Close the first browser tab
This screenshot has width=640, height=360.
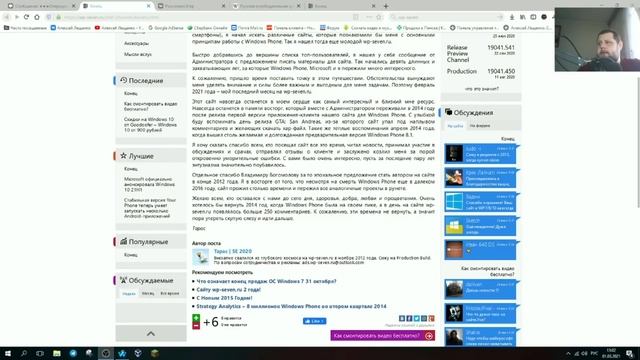point(73,6)
